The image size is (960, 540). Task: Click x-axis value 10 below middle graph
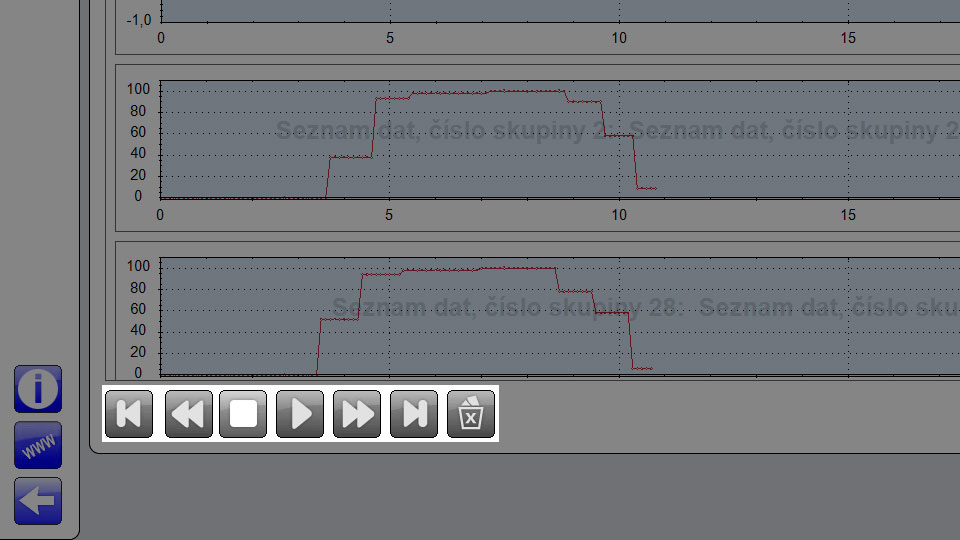[x=619, y=215]
